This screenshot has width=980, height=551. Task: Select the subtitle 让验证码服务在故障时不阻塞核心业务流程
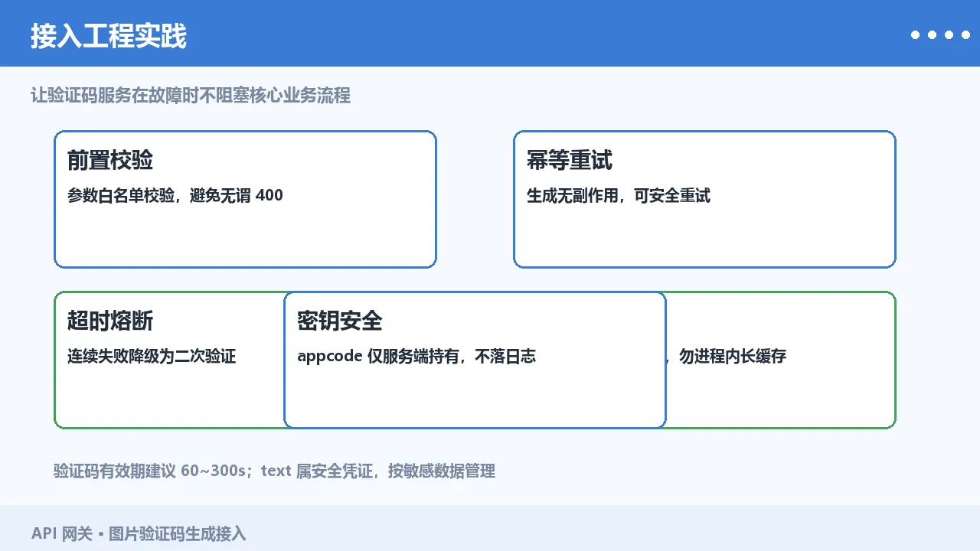[191, 96]
